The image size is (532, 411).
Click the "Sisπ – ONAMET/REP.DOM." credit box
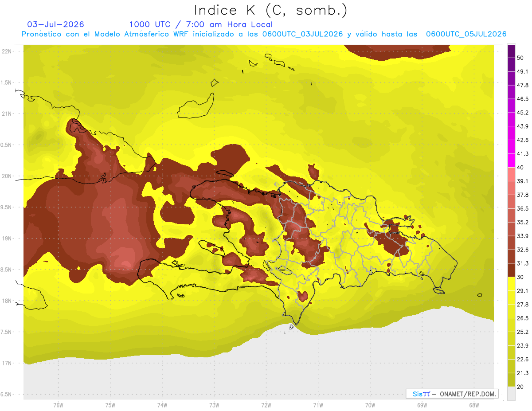point(452,394)
